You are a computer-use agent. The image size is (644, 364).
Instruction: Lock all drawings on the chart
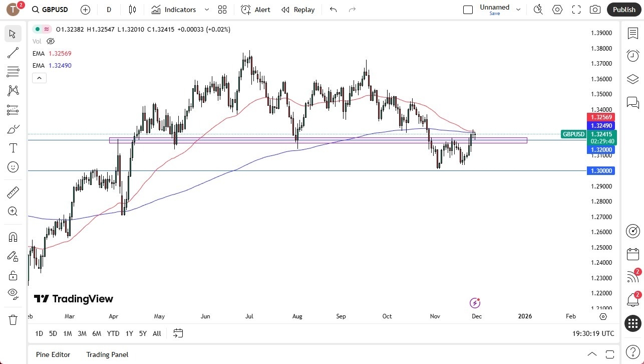point(13,275)
